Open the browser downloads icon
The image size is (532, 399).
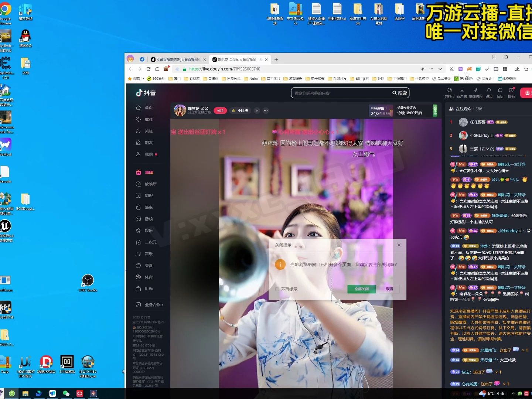(x=517, y=69)
